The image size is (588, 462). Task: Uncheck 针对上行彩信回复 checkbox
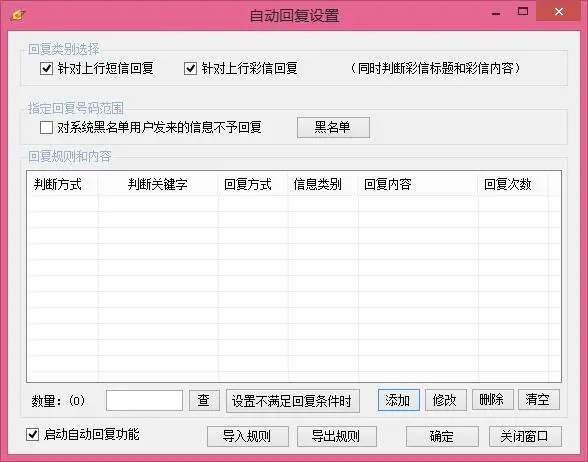point(190,69)
